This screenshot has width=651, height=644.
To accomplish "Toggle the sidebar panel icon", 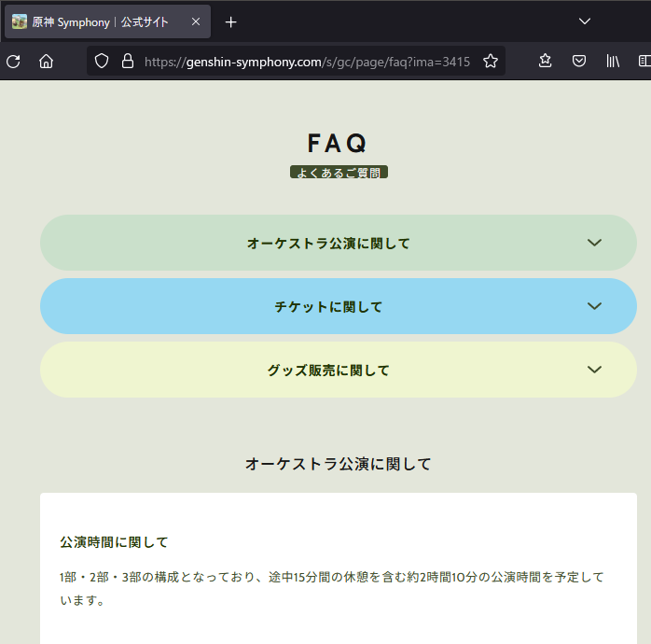I will [x=644, y=61].
